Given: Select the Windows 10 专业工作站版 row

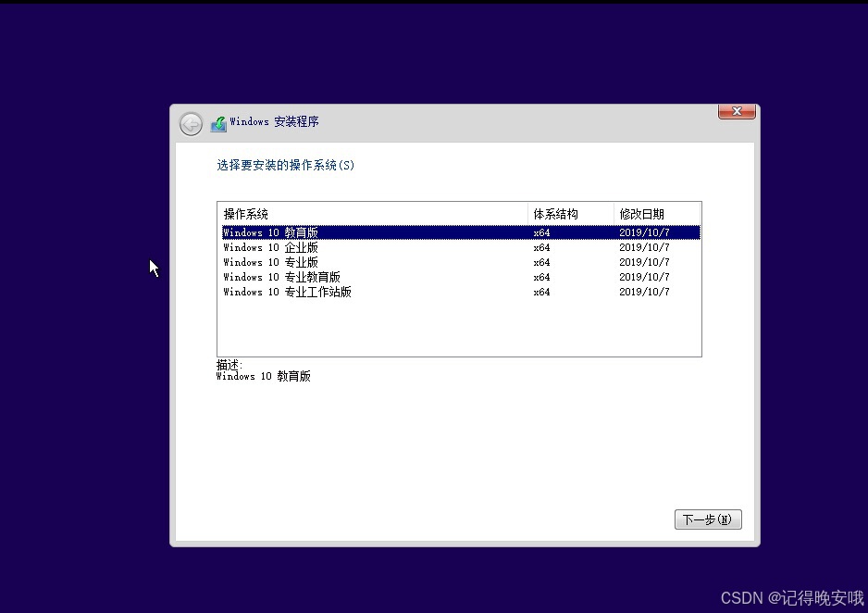Looking at the screenshot, I should (x=461, y=292).
